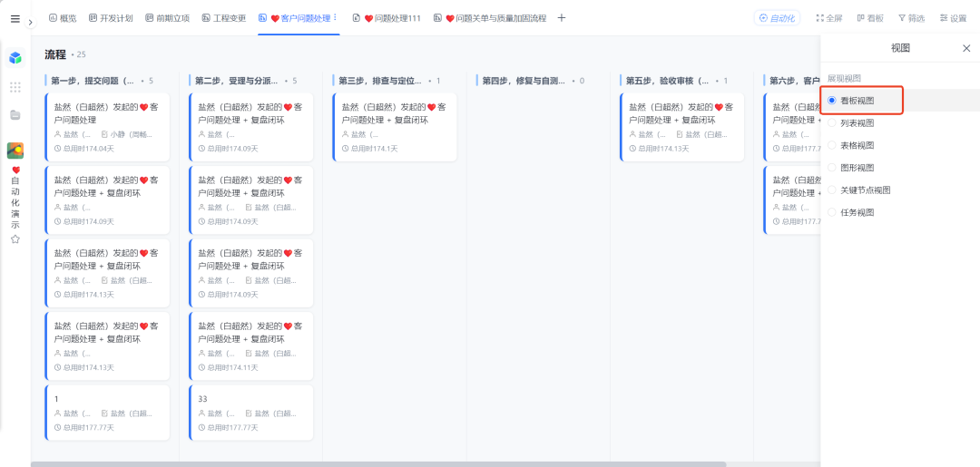The width and height of the screenshot is (980, 467).
Task: Open the card with 总用时174.11天
Action: click(x=251, y=345)
